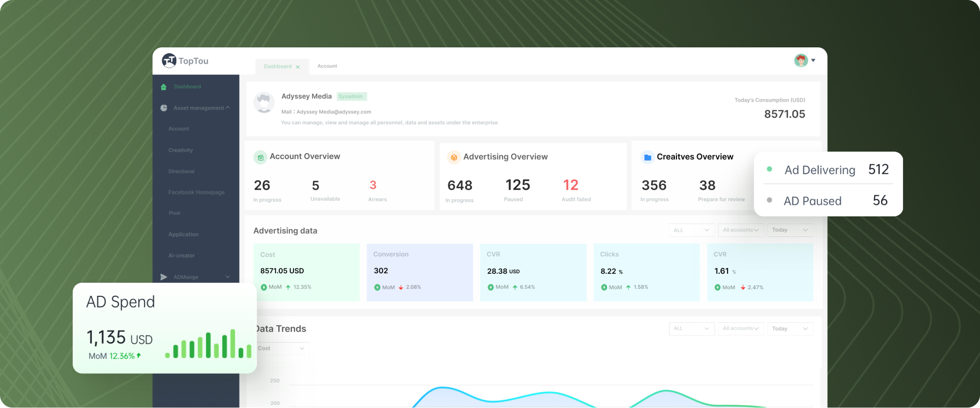Image resolution: width=980 pixels, height=408 pixels.
Task: Click the TopTou logo icon
Action: (169, 61)
